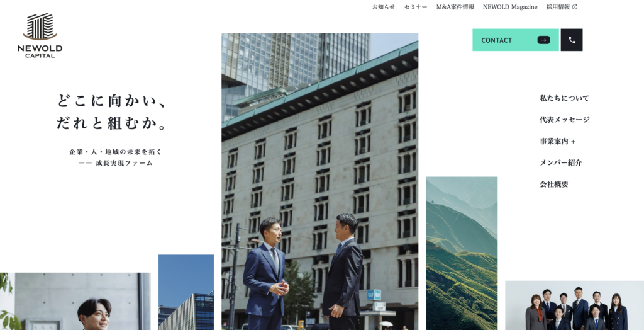Open the お知らせ menu item
Screen dimensions: 644x330
384,6
